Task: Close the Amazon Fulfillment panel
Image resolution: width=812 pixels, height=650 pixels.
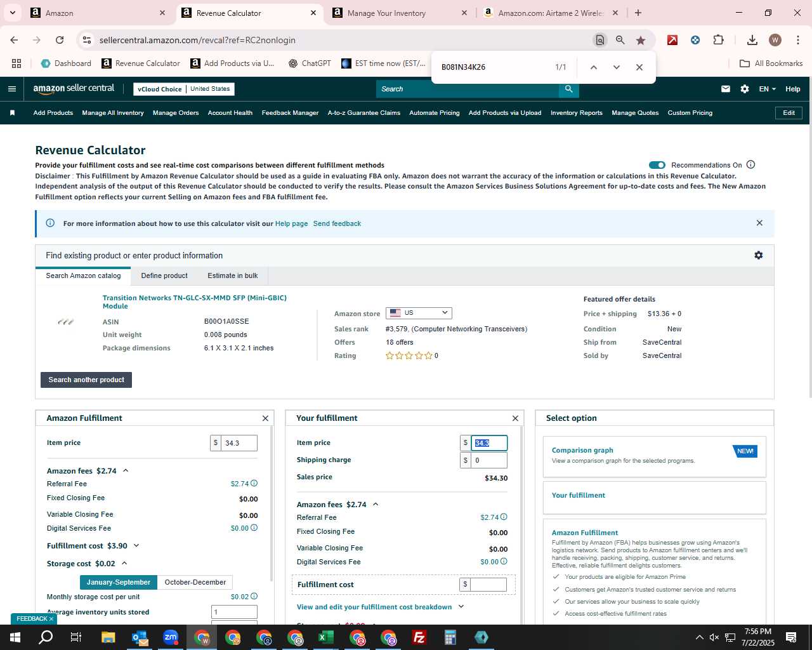Action: point(265,418)
